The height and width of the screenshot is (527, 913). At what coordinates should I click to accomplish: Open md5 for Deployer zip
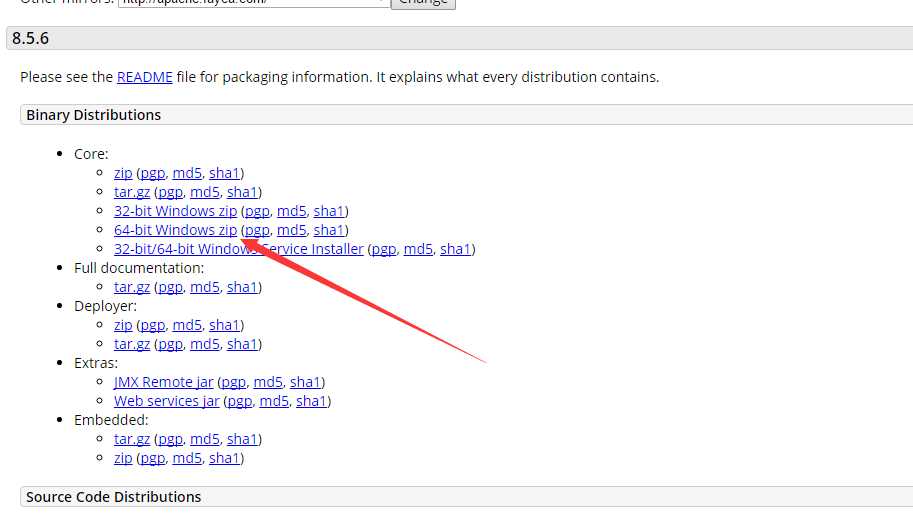click(187, 325)
